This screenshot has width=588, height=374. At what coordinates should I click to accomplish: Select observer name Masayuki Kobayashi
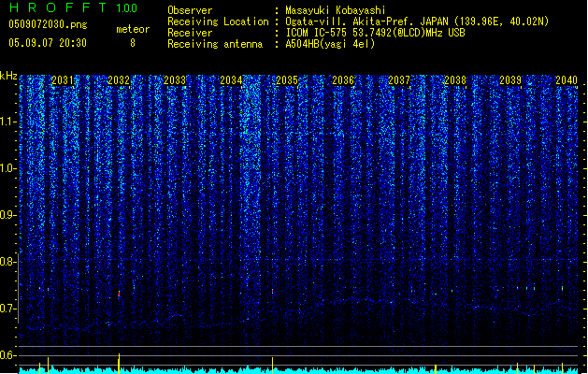[336, 10]
